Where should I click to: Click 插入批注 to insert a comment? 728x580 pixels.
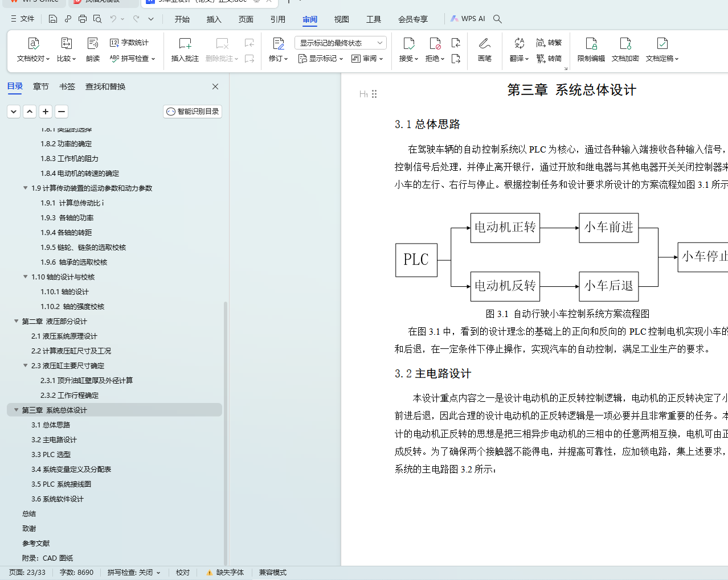coord(185,50)
